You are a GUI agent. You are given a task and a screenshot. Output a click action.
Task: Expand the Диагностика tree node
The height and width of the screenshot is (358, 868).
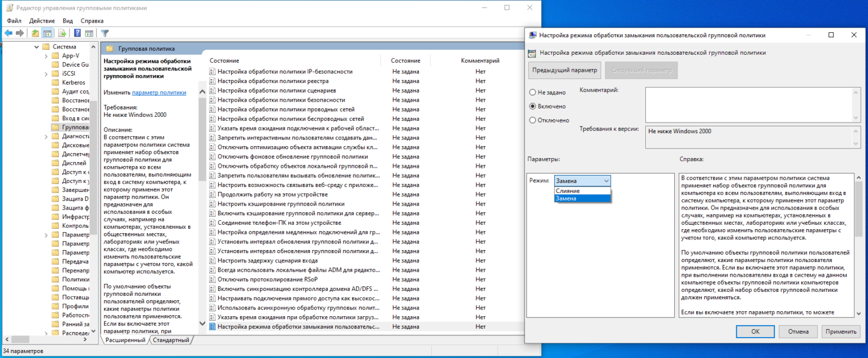pos(46,136)
